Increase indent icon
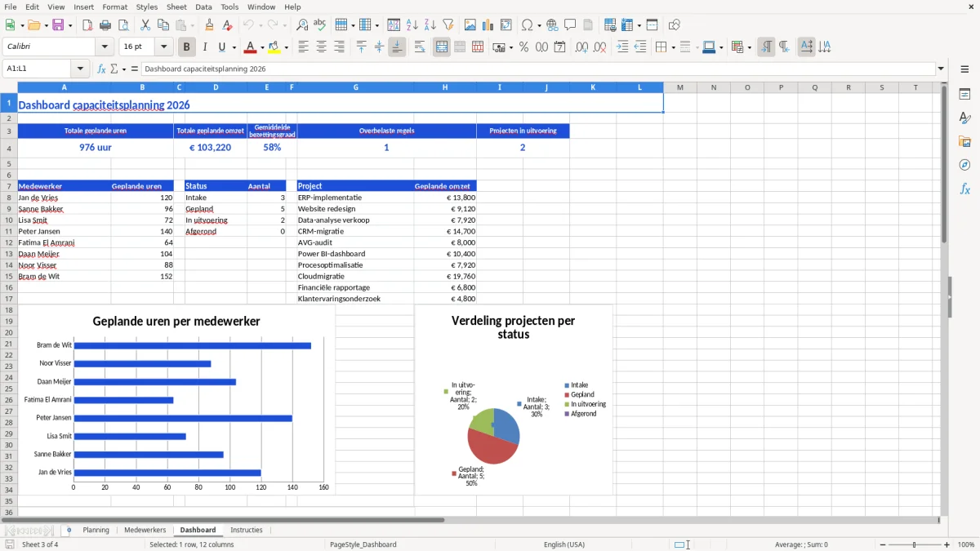The image size is (980, 551). pyautogui.click(x=622, y=47)
